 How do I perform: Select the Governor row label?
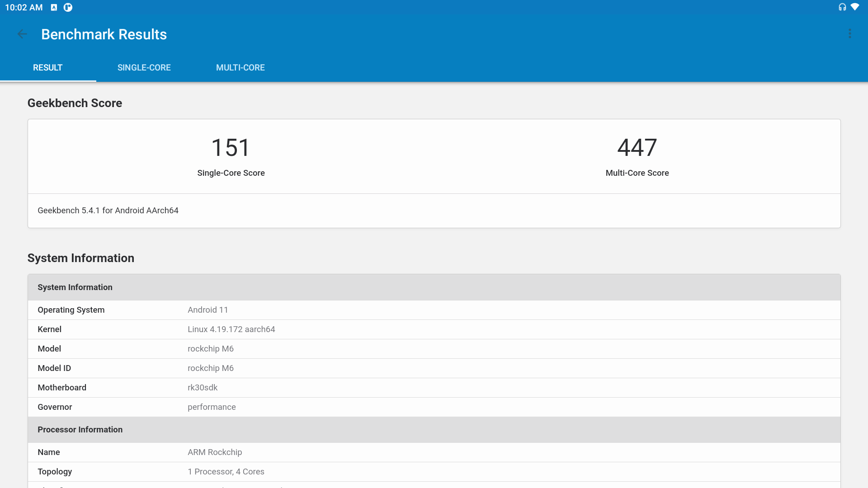click(55, 407)
